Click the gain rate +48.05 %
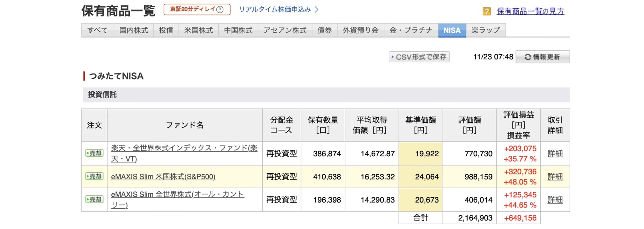Viewport: 644px width, 229px height. (x=520, y=182)
